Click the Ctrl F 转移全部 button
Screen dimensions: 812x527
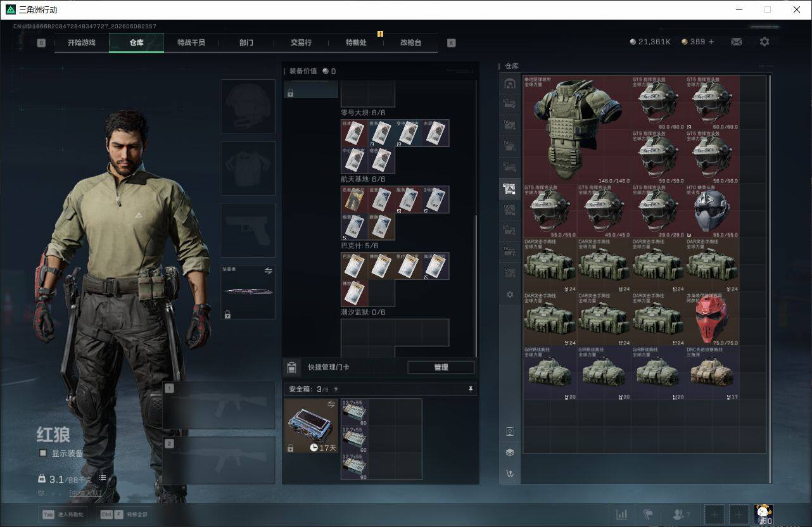(124, 514)
